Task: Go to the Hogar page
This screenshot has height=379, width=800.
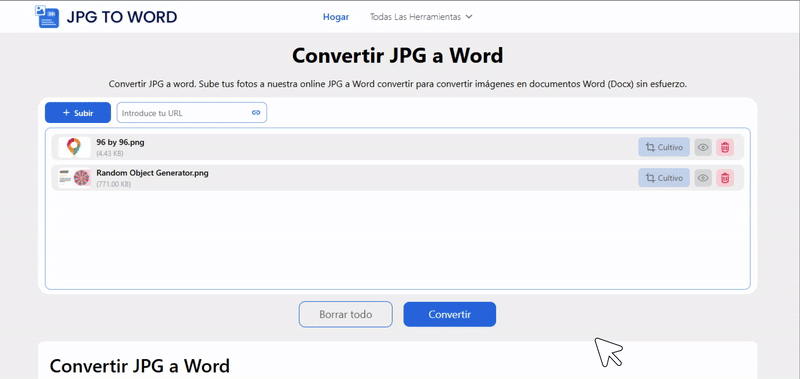Action: pos(336,17)
